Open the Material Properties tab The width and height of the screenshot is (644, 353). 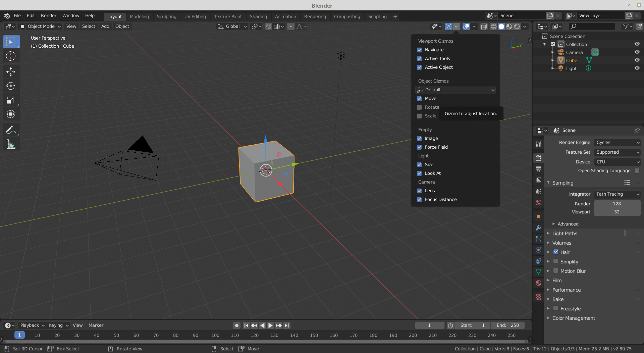[x=538, y=283]
